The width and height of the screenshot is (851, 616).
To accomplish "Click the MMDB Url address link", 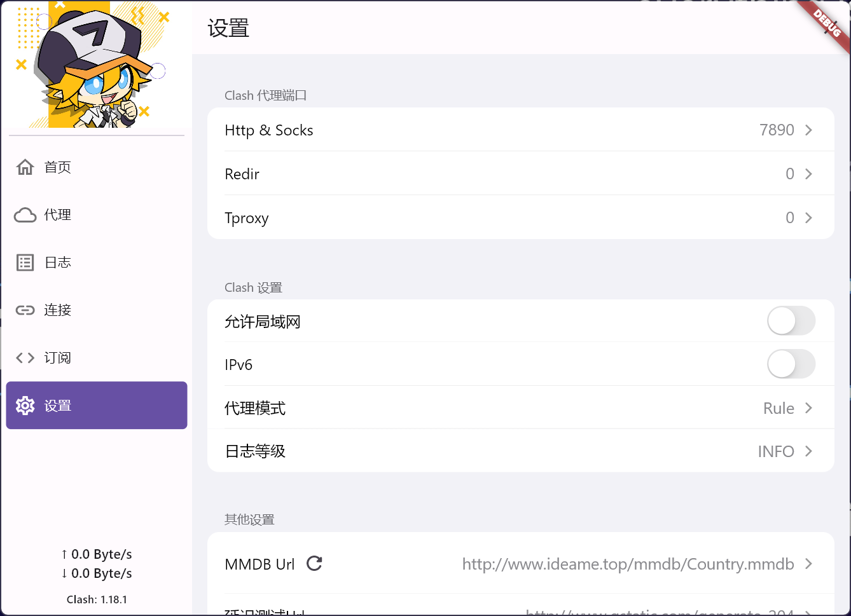I will point(628,564).
